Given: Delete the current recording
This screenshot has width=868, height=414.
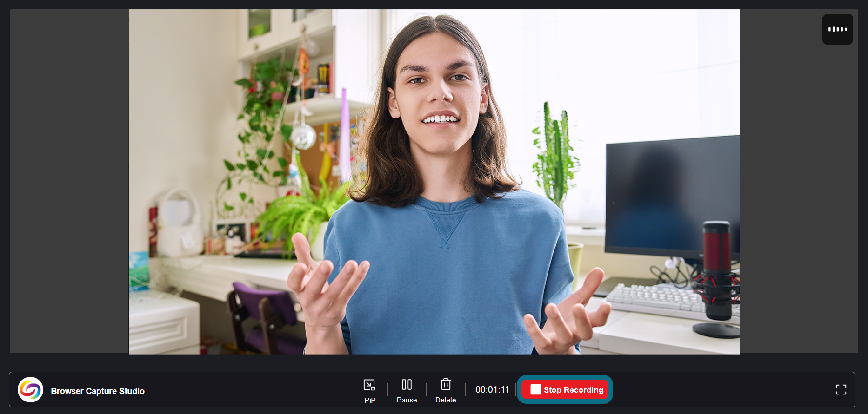Looking at the screenshot, I should (x=446, y=390).
